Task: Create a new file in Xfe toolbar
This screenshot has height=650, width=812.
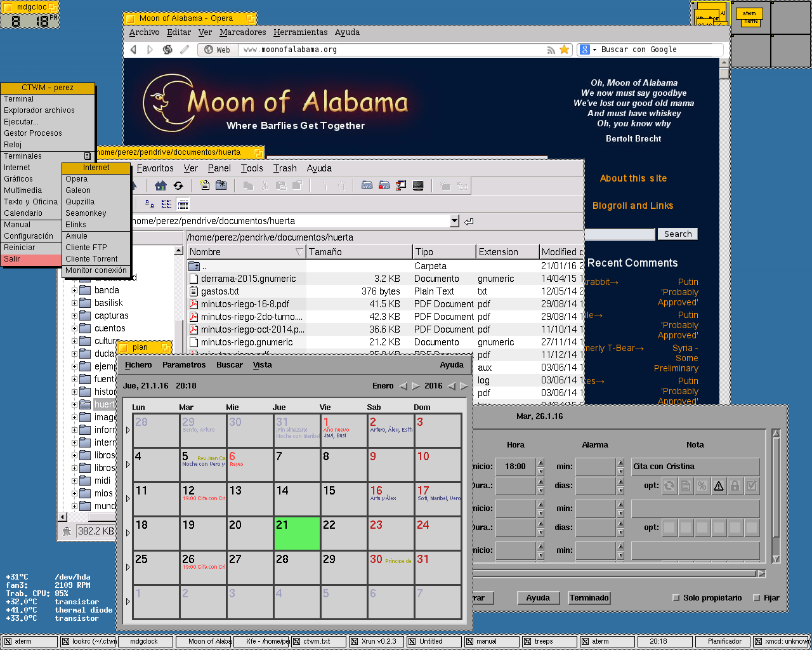Action: click(x=204, y=185)
